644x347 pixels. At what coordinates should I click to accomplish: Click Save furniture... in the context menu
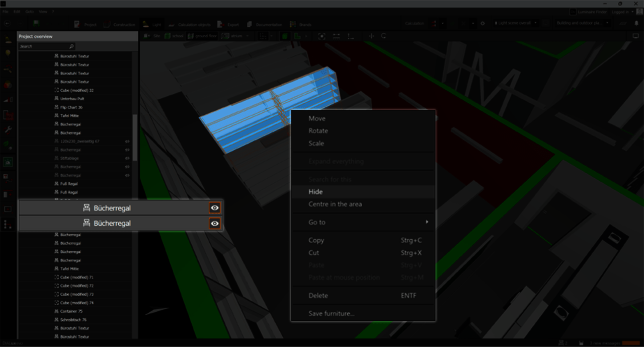coord(331,314)
